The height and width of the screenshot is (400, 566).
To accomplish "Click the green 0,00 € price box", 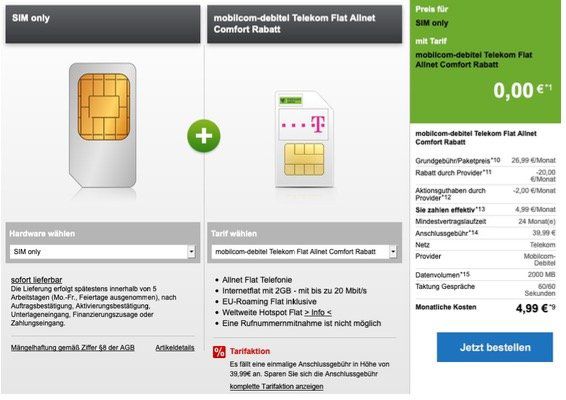I will (485, 61).
